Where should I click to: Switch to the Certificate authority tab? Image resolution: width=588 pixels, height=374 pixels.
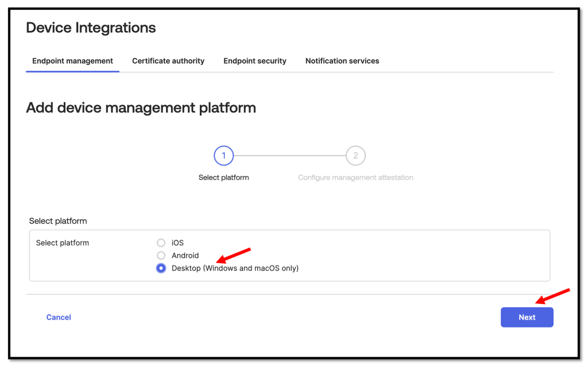[x=168, y=61]
